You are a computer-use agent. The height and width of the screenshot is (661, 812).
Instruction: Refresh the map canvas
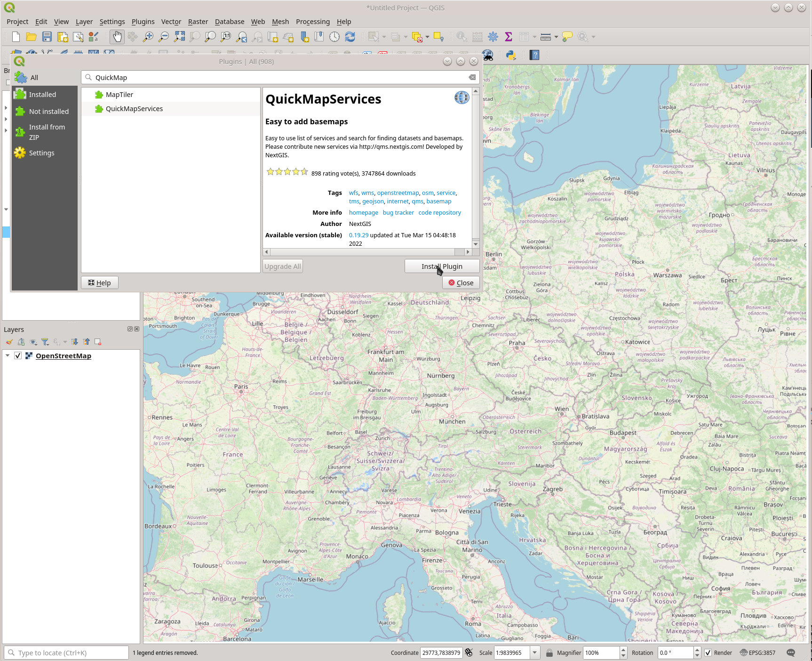pyautogui.click(x=350, y=37)
